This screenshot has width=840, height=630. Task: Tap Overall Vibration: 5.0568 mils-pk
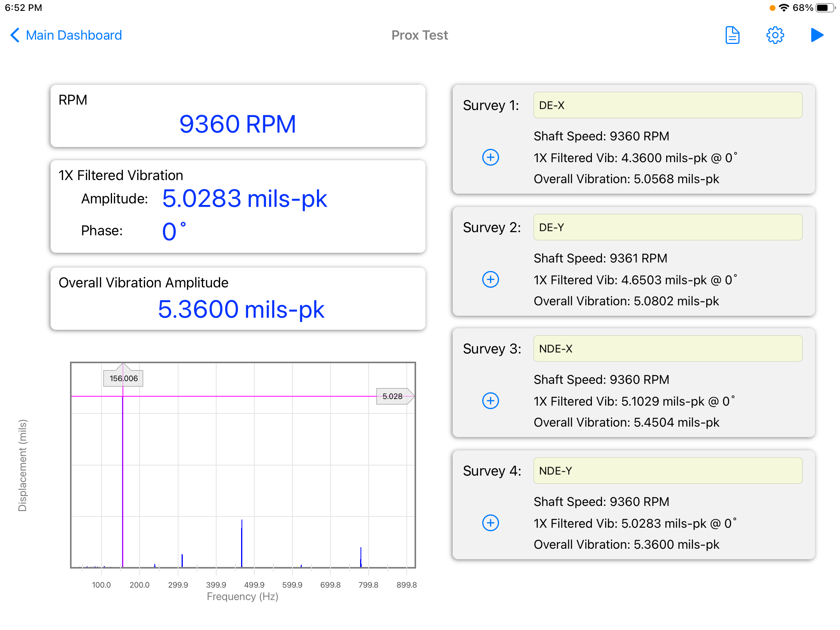[x=626, y=179]
